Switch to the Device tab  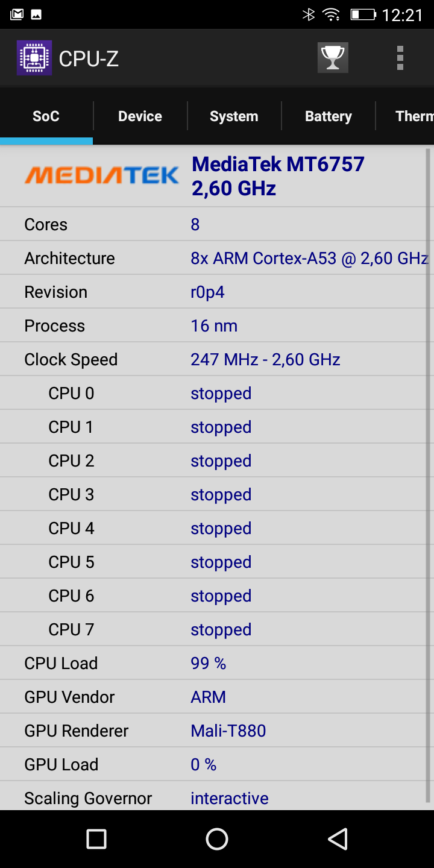point(140,116)
